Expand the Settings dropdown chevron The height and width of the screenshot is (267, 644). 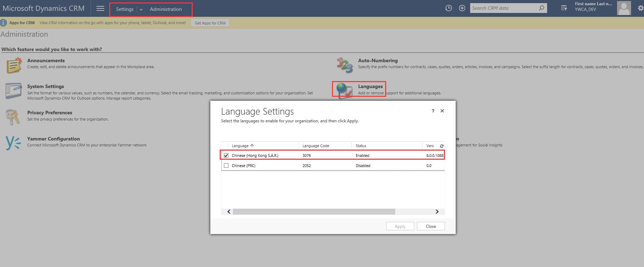[141, 9]
